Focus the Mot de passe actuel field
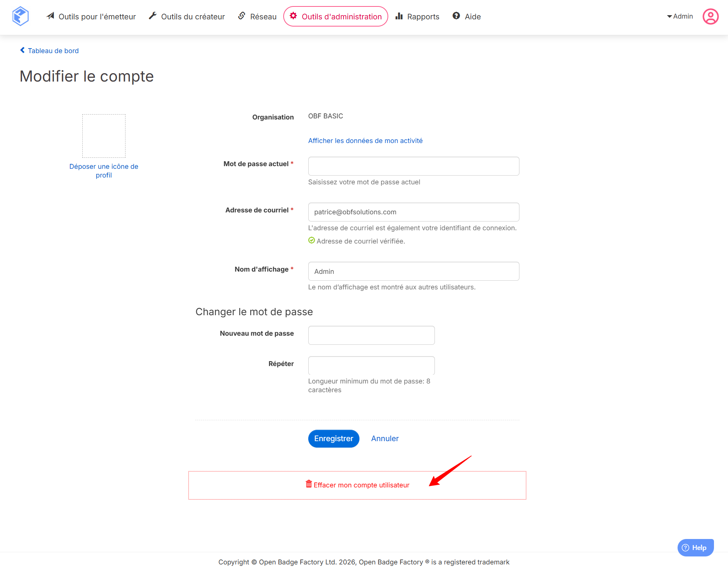728x572 pixels. [x=414, y=166]
